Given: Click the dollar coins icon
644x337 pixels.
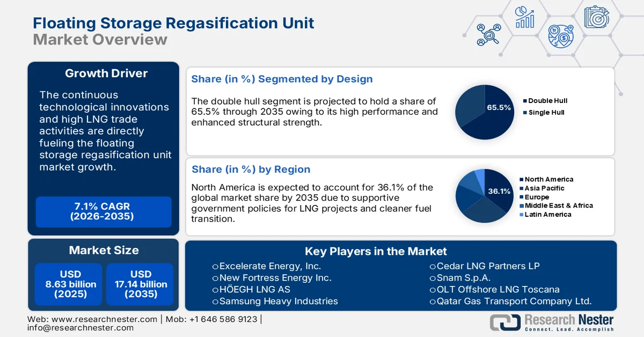Looking at the screenshot, I should (x=561, y=36).
